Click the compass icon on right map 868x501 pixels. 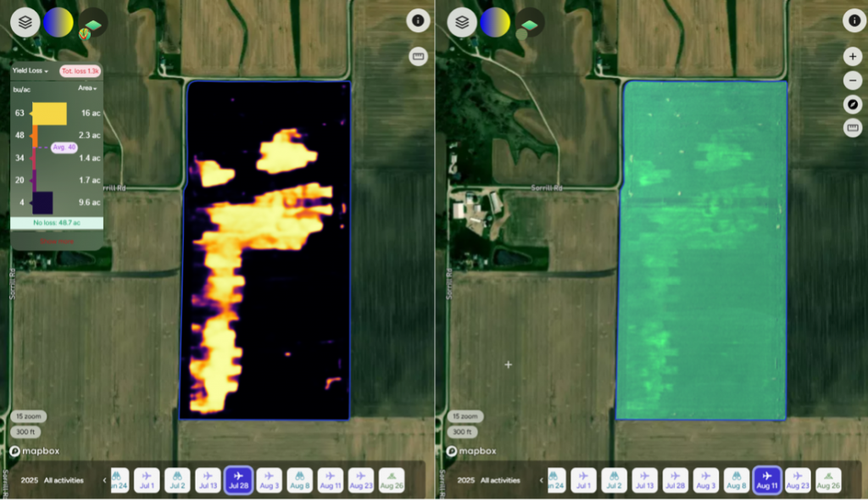pos(854,104)
